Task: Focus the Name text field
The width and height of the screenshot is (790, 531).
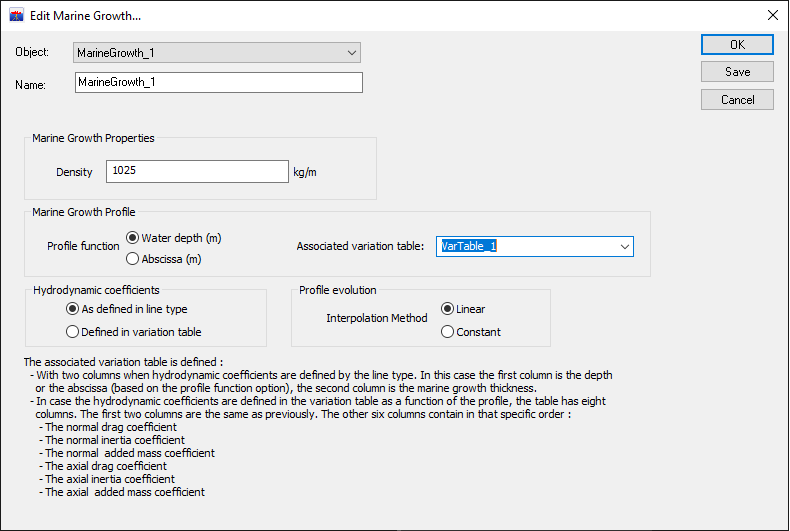Action: pos(219,83)
